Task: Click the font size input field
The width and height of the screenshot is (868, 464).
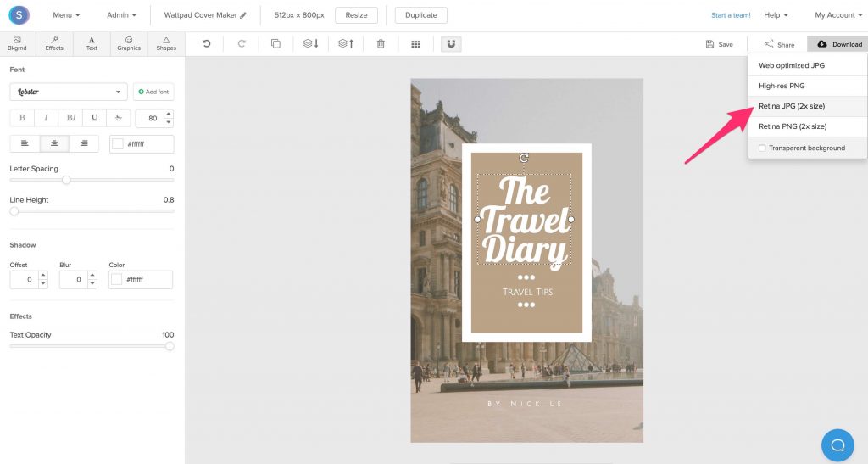Action: 150,118
